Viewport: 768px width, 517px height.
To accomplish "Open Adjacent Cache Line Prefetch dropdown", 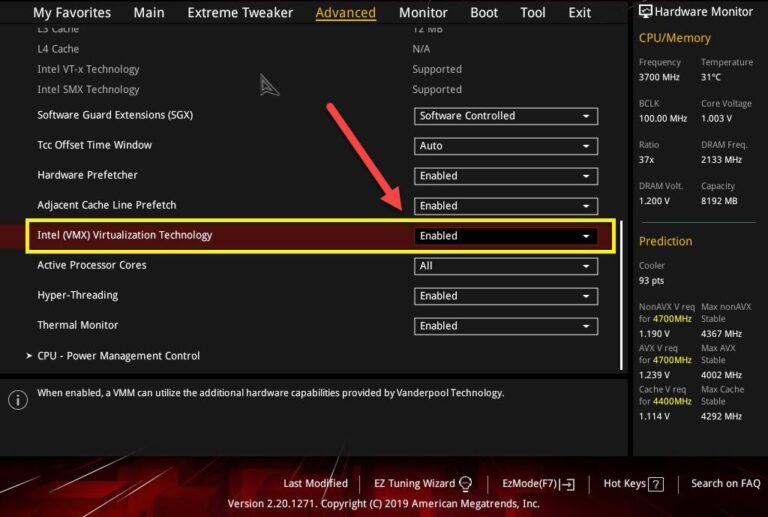I will coord(506,206).
